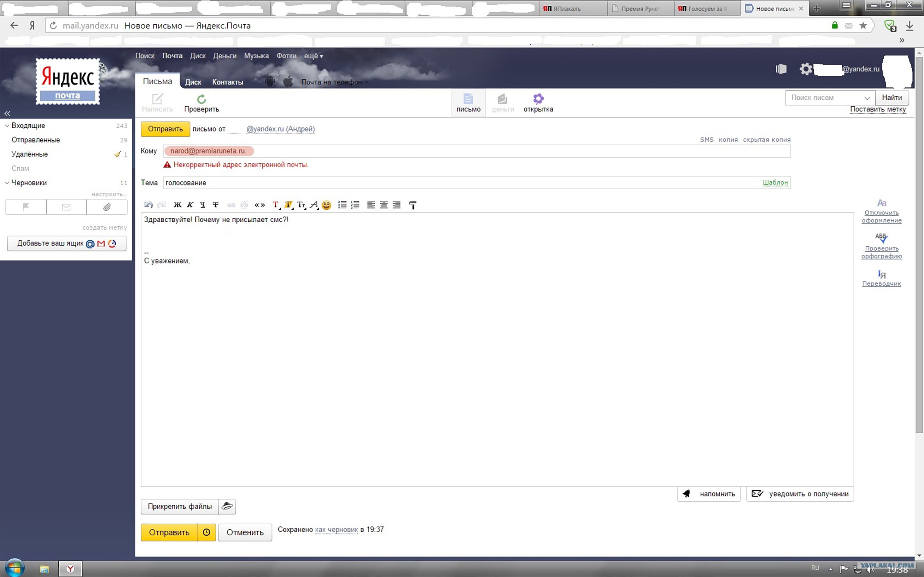Filter unread messages envelope icon
The image size is (924, 577).
[x=66, y=207]
